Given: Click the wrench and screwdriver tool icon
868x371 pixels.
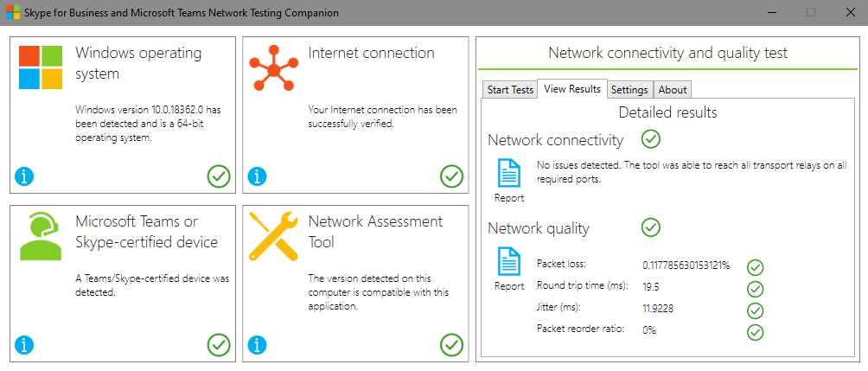Looking at the screenshot, I should click(273, 236).
